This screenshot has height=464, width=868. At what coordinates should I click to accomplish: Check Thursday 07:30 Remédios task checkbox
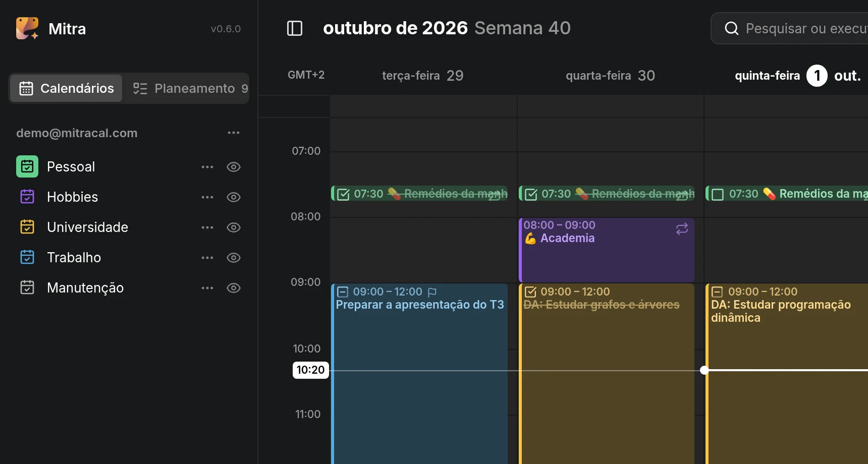point(718,194)
